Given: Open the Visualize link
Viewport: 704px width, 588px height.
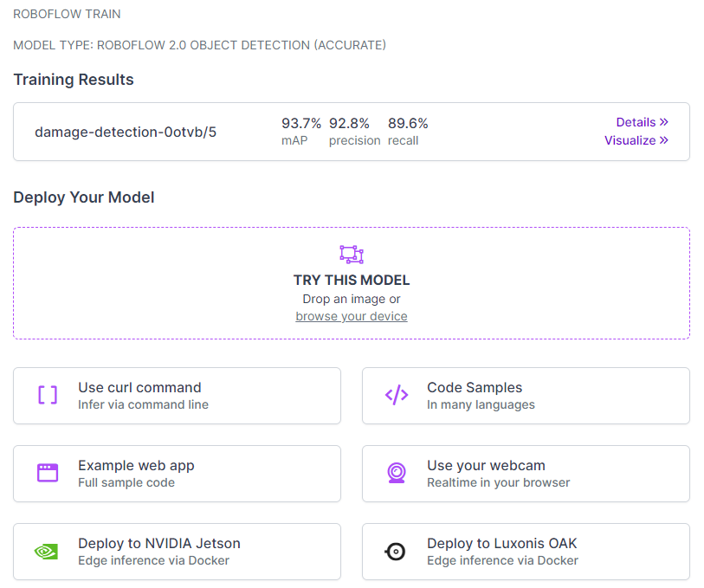Looking at the screenshot, I should click(x=636, y=140).
